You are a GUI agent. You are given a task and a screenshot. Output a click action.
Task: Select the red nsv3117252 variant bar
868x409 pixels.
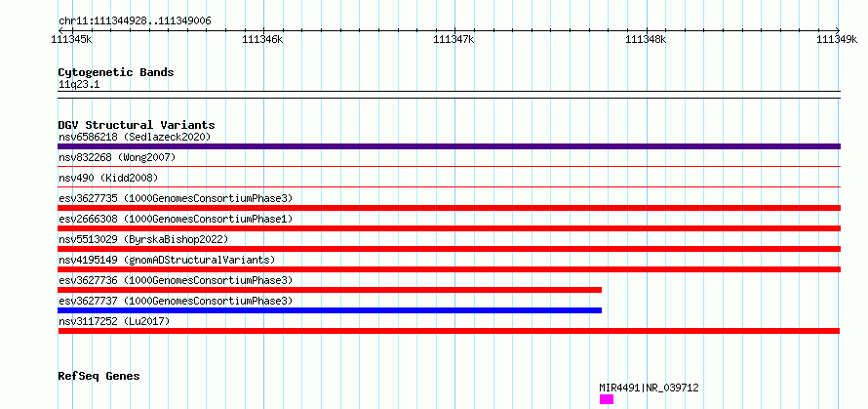pos(449,331)
